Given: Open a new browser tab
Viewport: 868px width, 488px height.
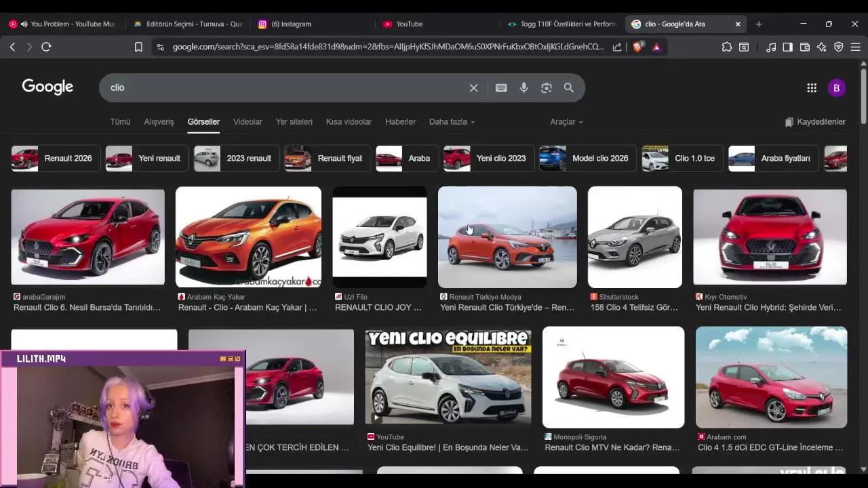Looking at the screenshot, I should pyautogui.click(x=759, y=24).
